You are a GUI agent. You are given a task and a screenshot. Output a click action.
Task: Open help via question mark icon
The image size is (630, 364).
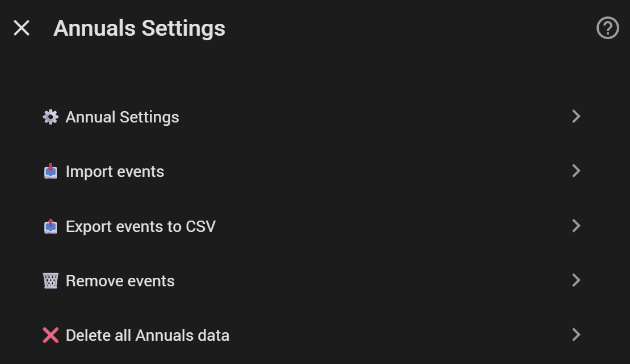pos(607,28)
